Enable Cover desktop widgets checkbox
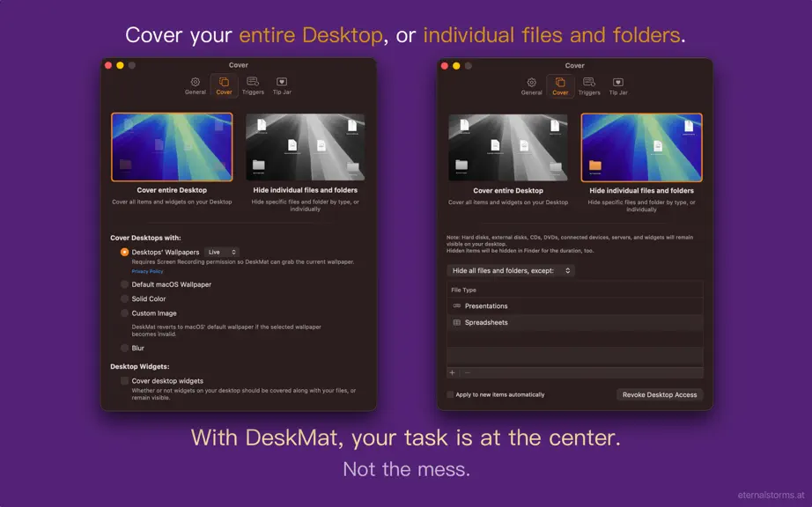Viewport: 812px width, 507px height. click(124, 381)
